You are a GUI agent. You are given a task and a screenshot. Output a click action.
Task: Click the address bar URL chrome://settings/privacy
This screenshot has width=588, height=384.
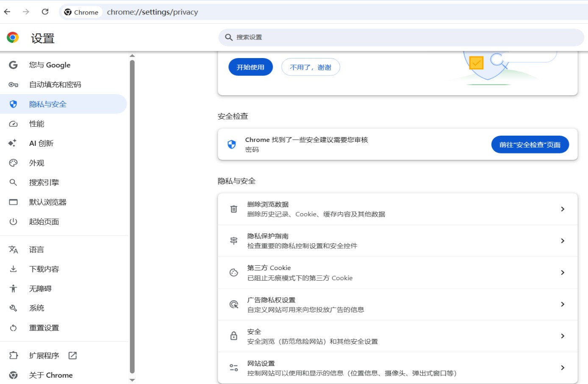coord(153,12)
